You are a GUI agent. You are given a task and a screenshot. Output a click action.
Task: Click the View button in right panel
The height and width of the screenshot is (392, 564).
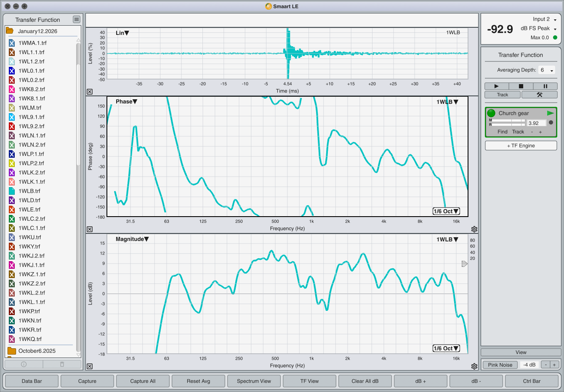pos(521,352)
